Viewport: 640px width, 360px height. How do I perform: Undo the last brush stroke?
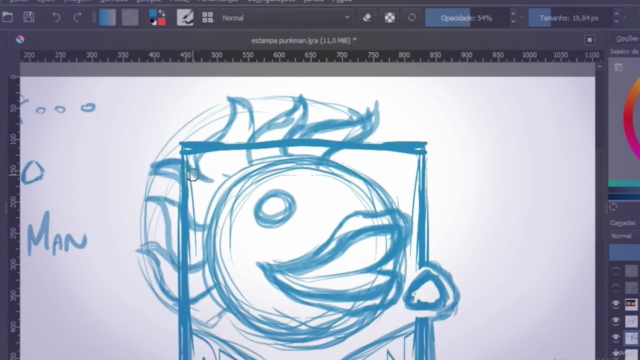56,18
